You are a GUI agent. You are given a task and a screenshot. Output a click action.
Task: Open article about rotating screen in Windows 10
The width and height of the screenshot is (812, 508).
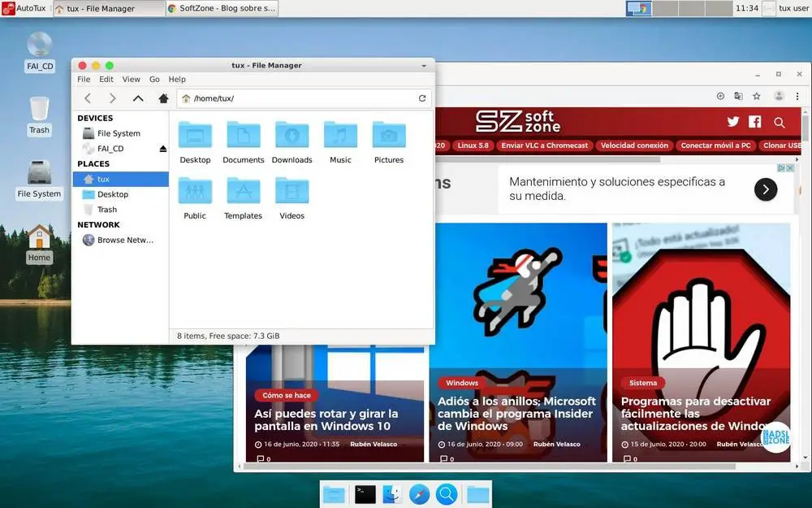[326, 420]
